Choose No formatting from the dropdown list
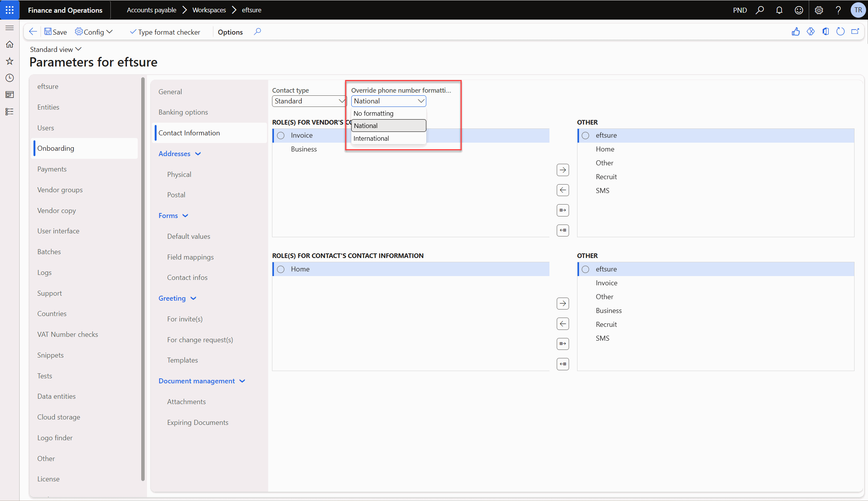This screenshot has width=868, height=501. click(x=389, y=113)
